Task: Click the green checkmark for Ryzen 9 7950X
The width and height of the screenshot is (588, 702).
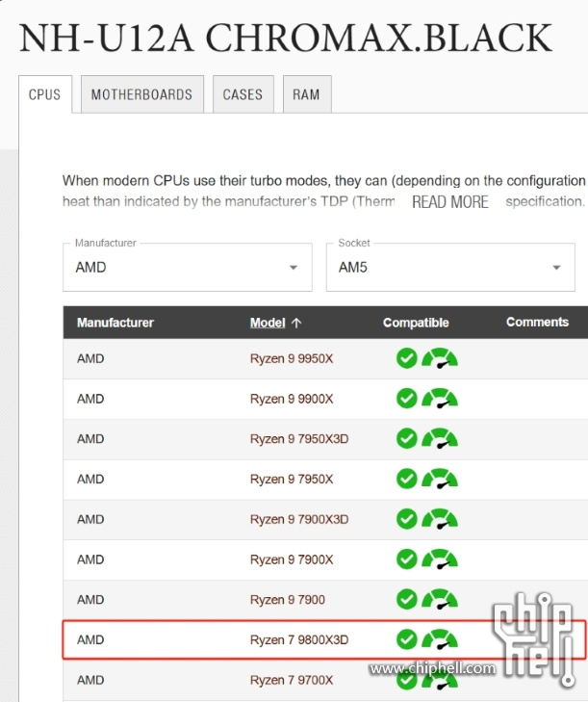Action: pos(407,479)
